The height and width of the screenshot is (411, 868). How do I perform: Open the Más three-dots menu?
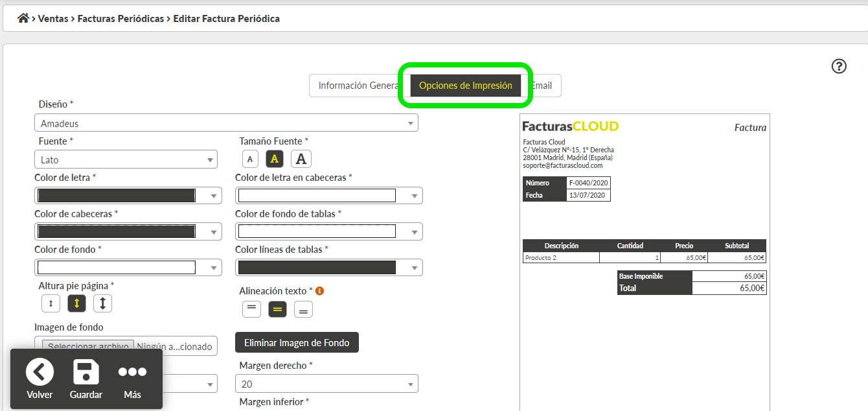pos(132,373)
